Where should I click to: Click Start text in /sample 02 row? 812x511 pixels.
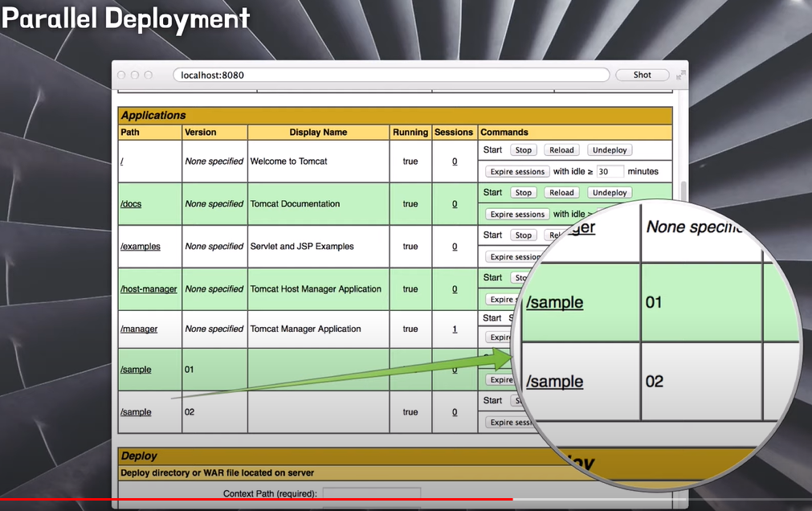pos(492,401)
